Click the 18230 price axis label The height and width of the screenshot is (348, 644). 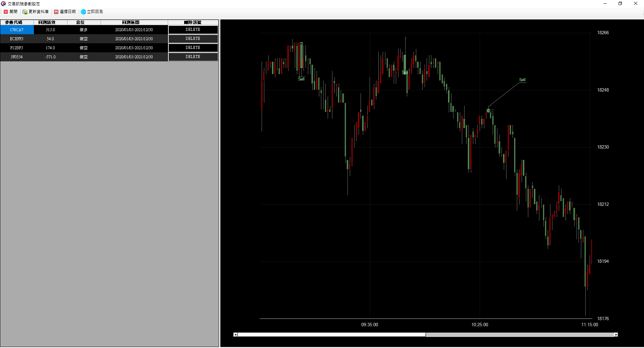pos(603,147)
